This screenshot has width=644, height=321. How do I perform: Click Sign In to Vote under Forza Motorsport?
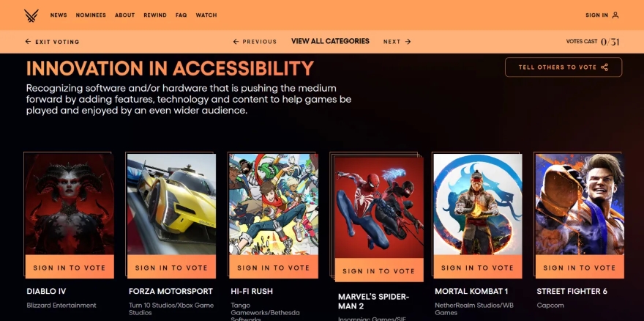point(171,267)
